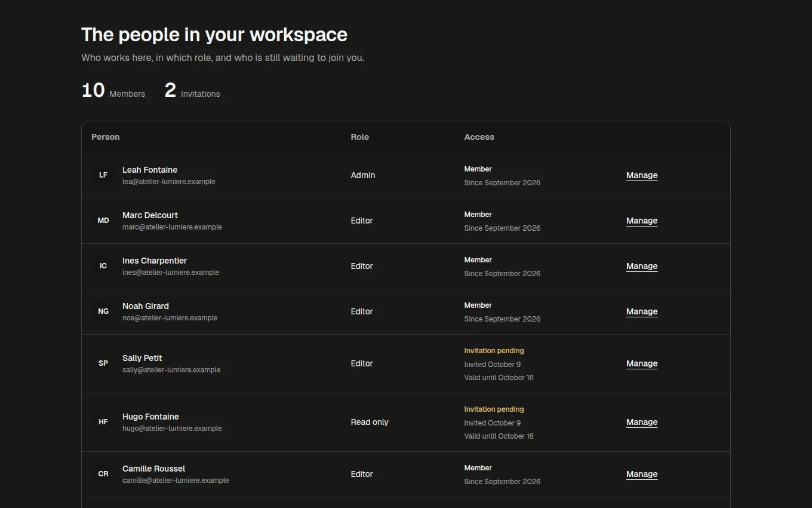This screenshot has width=812, height=508.
Task: Select the name Noah Girard
Action: click(146, 306)
